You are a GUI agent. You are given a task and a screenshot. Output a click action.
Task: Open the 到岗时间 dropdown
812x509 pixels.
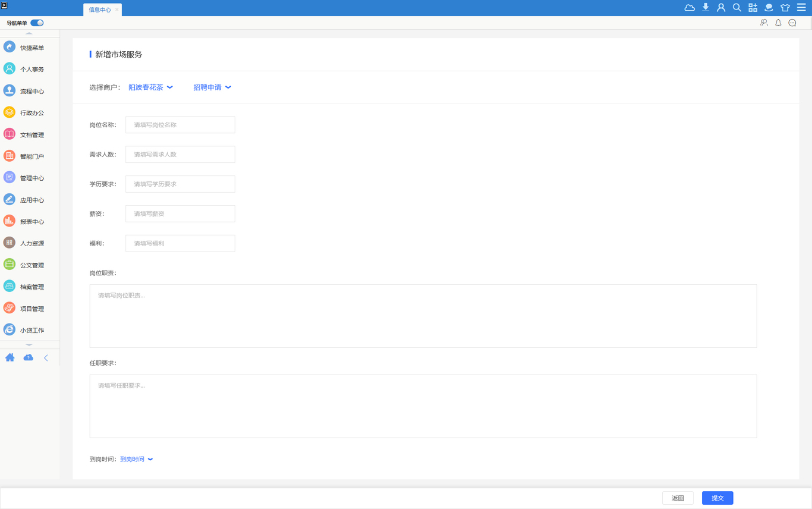coord(136,459)
